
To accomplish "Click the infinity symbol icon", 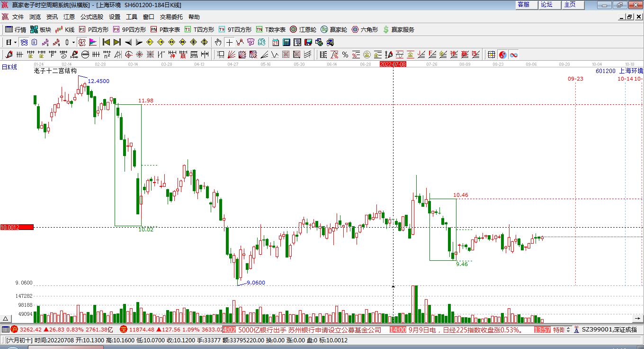I will click(514, 55).
